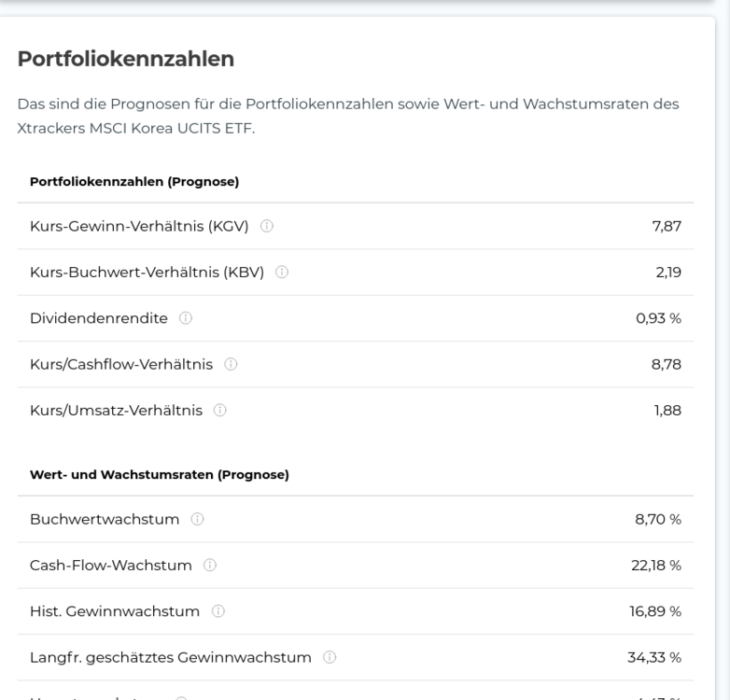730x700 pixels.
Task: Show info for Langfr. geschätztes Gewinnwachstum
Action: click(x=330, y=658)
